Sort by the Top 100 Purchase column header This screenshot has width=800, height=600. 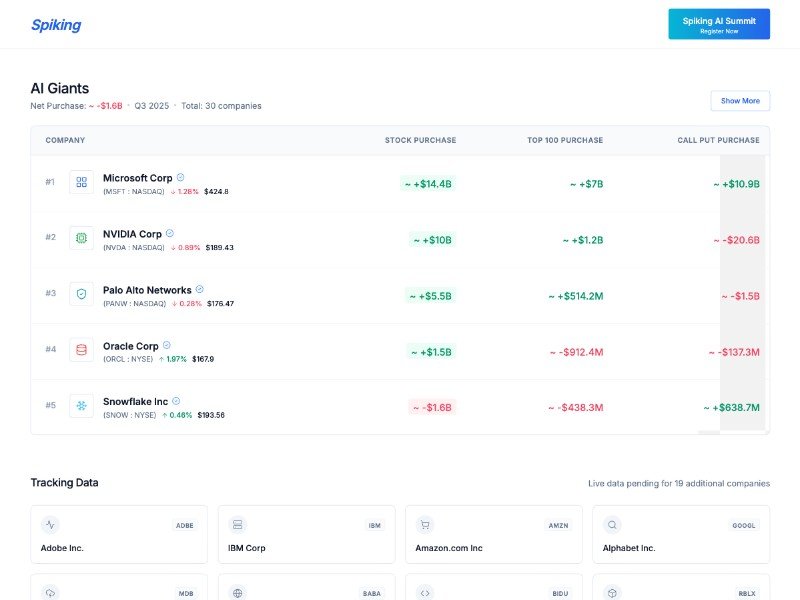pos(565,140)
